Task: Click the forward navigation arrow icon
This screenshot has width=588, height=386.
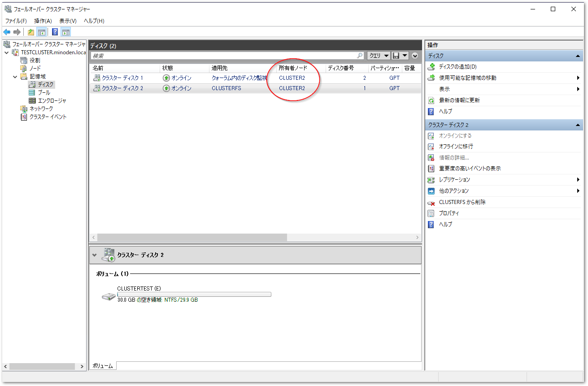Action: click(17, 32)
